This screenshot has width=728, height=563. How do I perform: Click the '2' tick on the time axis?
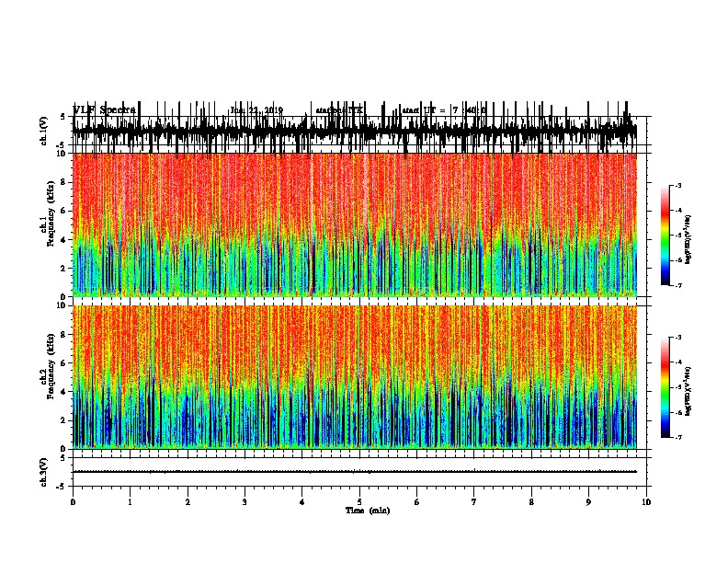[188, 502]
